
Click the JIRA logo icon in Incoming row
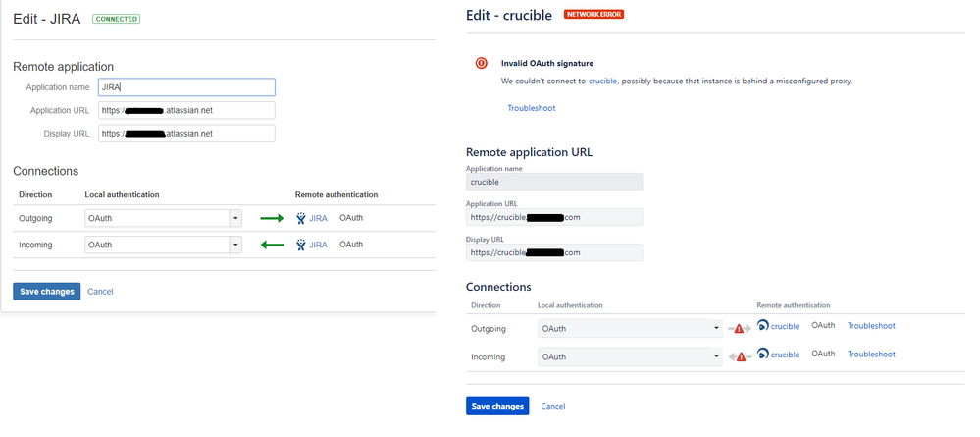300,245
